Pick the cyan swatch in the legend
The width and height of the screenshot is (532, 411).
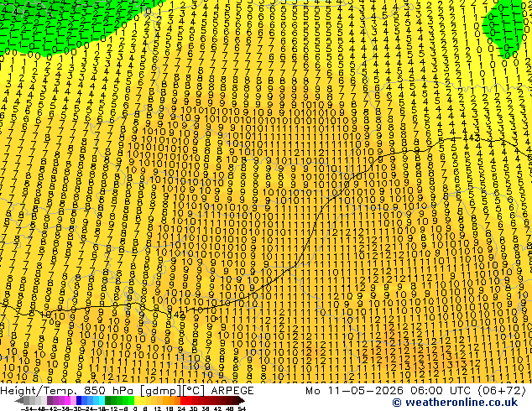click(x=102, y=400)
